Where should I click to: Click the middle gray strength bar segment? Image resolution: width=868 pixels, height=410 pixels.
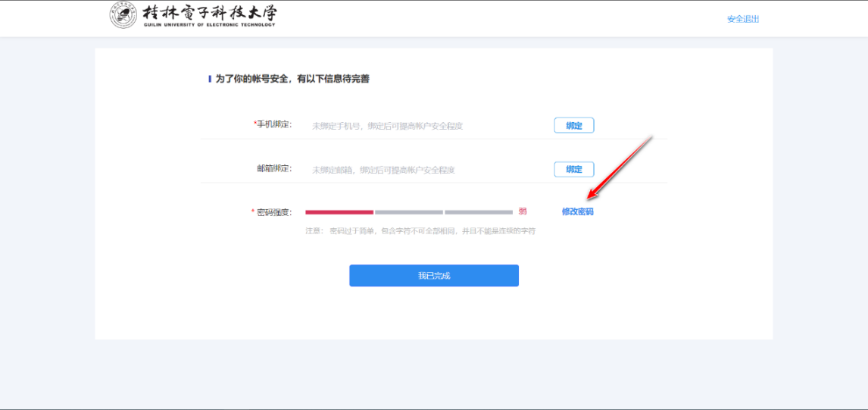[409, 212]
